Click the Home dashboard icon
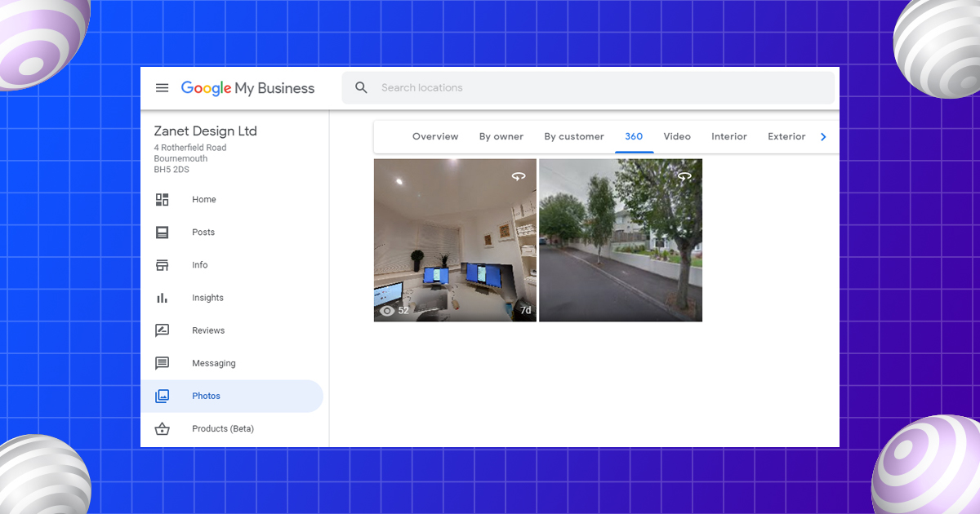The image size is (980, 514). (163, 200)
